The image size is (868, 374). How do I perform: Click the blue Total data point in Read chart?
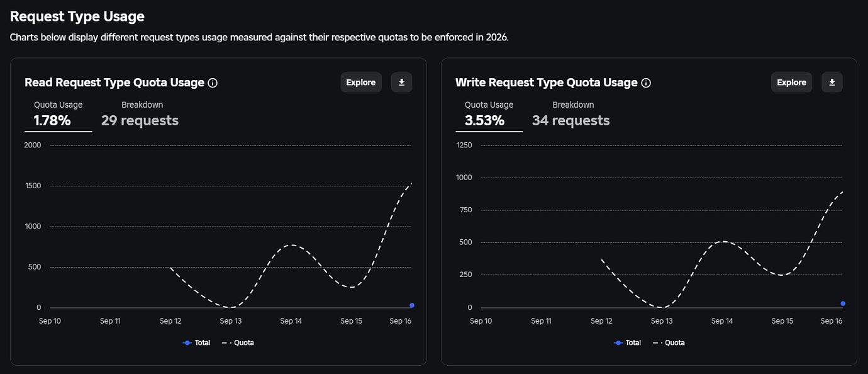point(412,305)
